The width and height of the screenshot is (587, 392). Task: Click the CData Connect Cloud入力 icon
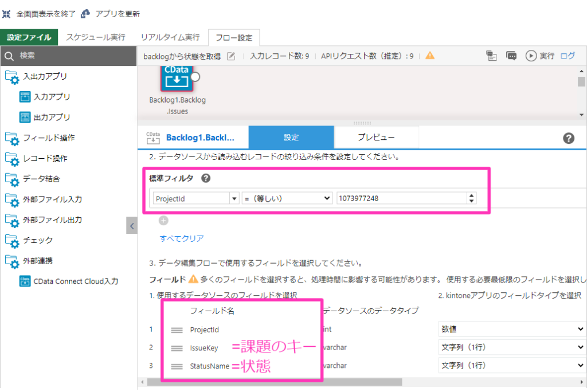click(25, 281)
